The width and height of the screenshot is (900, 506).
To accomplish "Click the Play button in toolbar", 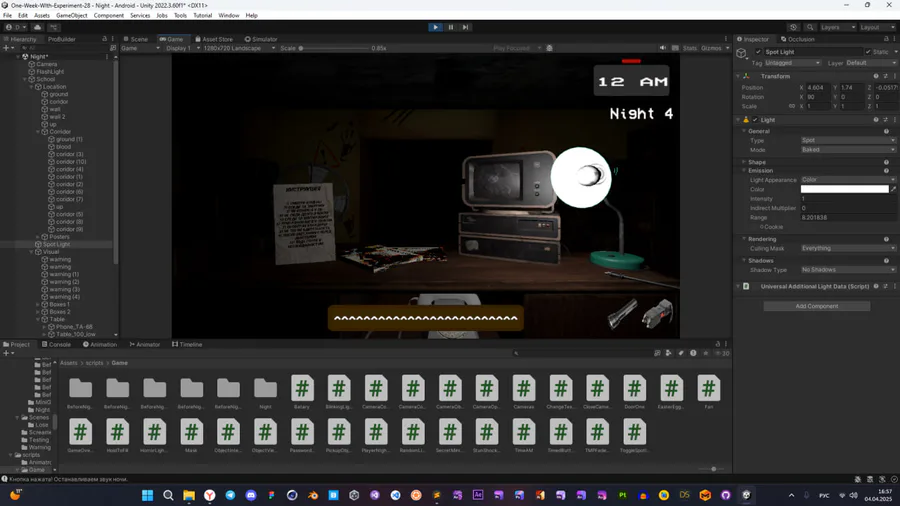I will coord(435,27).
